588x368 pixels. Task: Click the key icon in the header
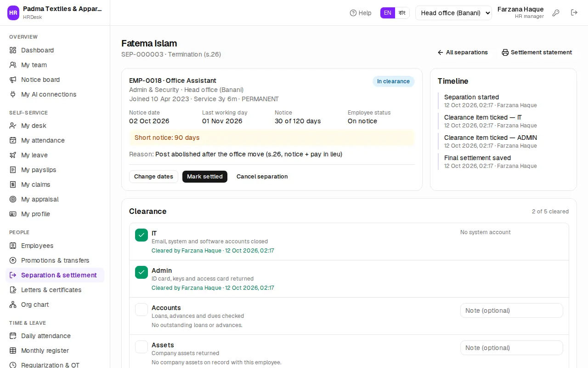556,13
